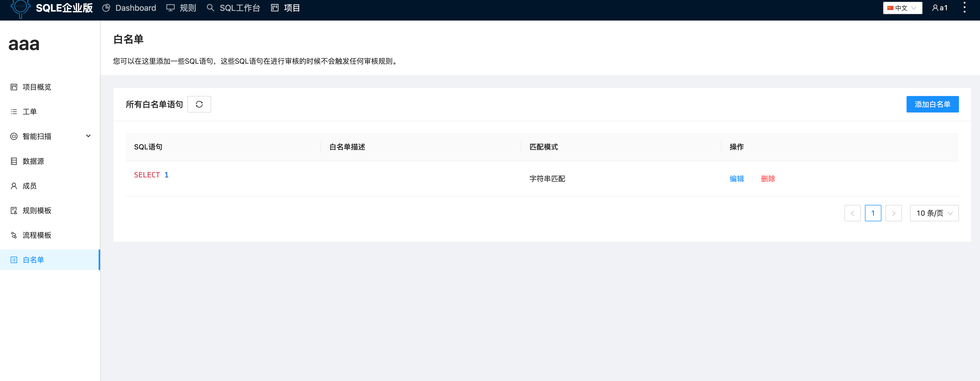Click 删除 to remove the whitelist entry
Screen dimensions: 980x381
(768, 178)
